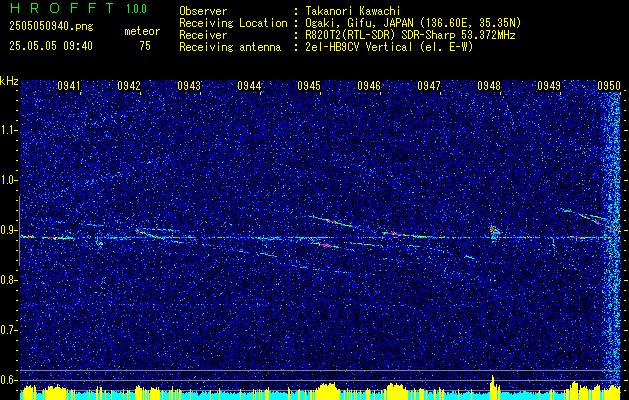Click the meteor label
The image size is (629, 400).
[142, 31]
